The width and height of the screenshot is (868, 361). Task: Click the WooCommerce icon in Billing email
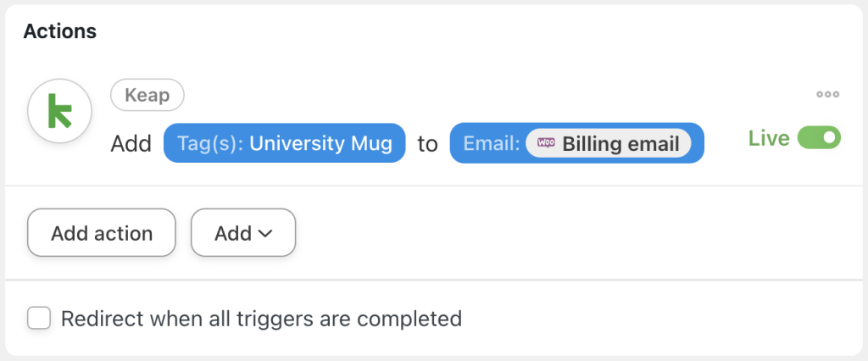(x=547, y=143)
